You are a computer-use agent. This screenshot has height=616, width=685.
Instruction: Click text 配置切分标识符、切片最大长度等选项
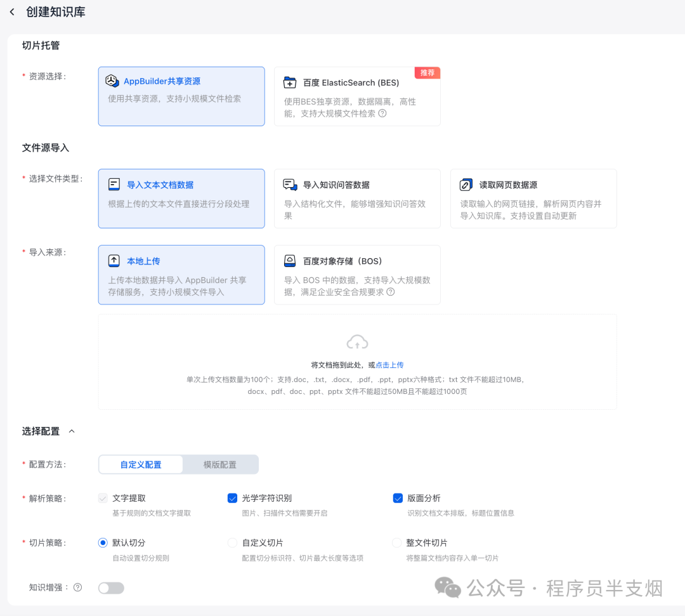pos(303,558)
